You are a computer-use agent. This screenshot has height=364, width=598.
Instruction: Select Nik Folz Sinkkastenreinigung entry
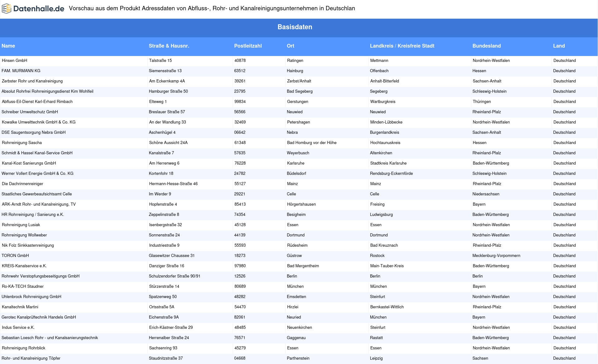28,245
